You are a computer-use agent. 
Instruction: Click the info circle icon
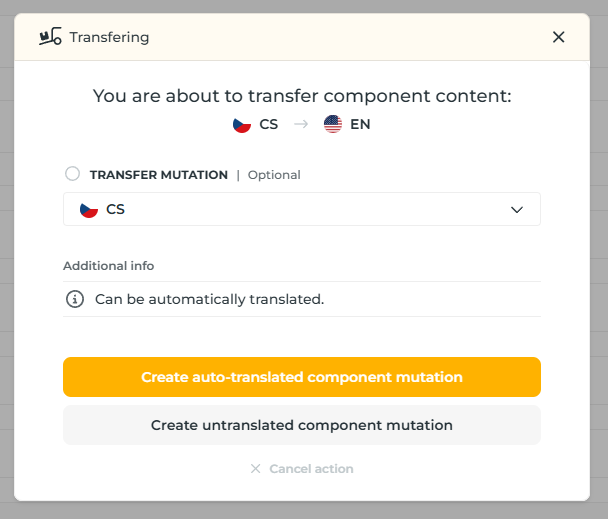[74, 299]
